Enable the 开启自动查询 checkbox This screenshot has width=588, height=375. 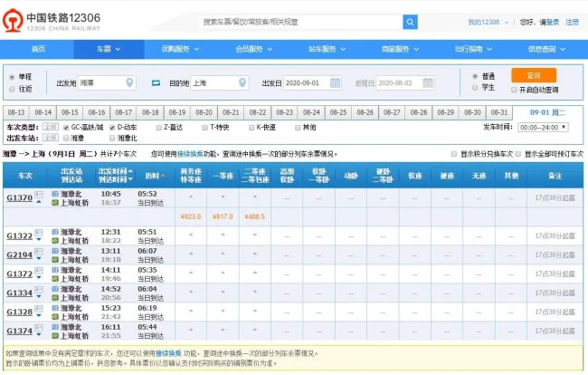coord(514,90)
